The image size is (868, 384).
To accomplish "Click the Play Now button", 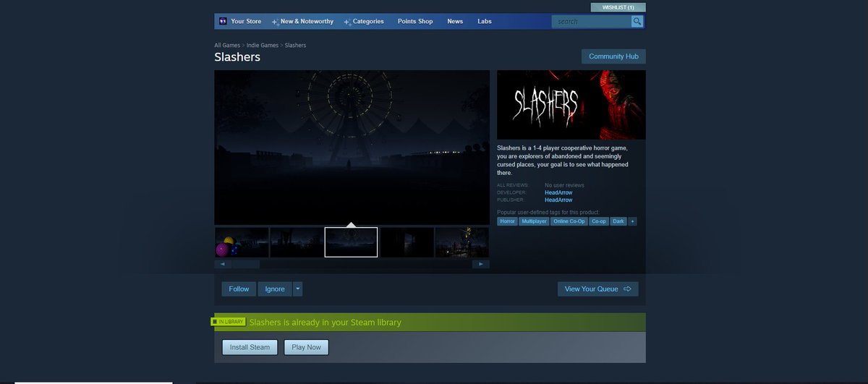I will coord(307,347).
